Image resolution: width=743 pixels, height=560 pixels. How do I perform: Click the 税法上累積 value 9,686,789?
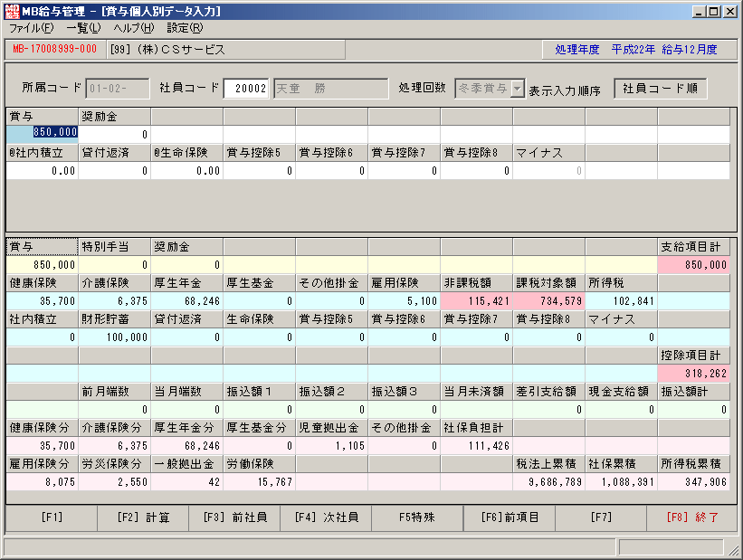tap(548, 482)
